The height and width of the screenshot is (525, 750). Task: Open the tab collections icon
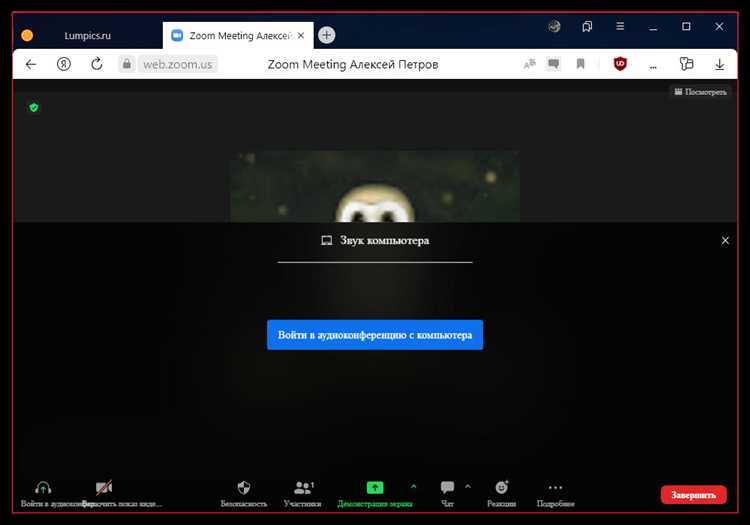(587, 26)
